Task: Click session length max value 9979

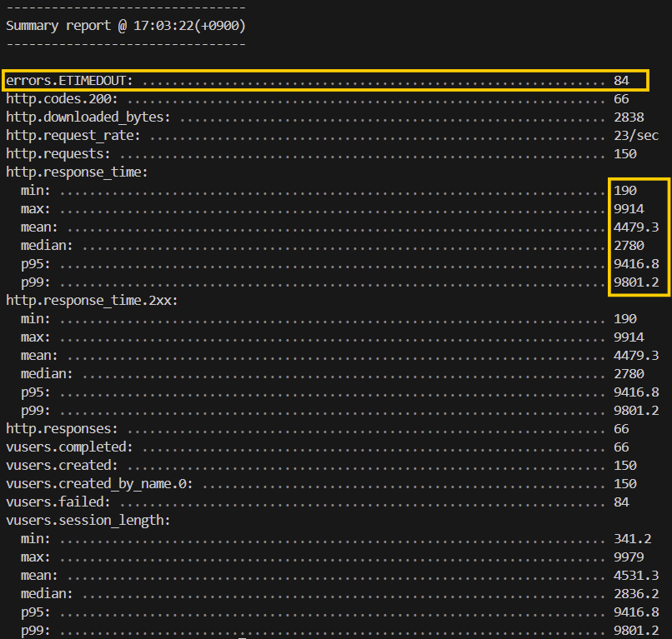Action: click(x=629, y=557)
